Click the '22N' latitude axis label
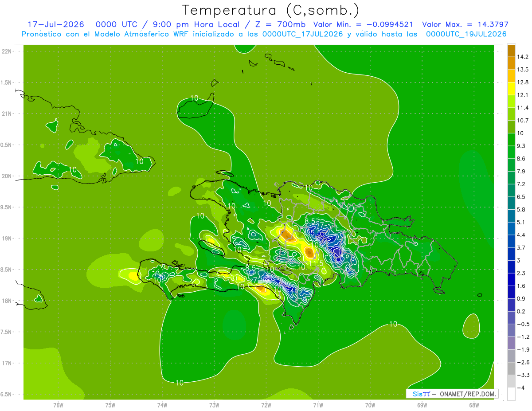 click(x=7, y=51)
